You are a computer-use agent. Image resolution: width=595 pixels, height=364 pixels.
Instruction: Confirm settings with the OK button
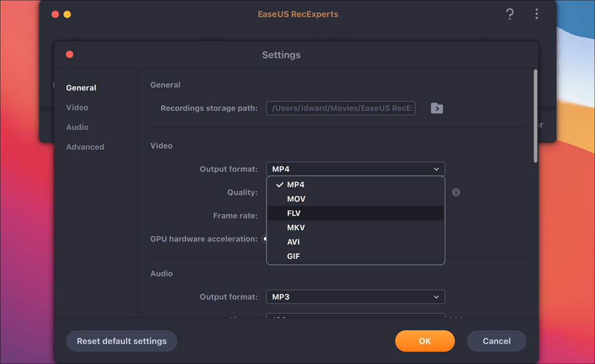(x=425, y=341)
